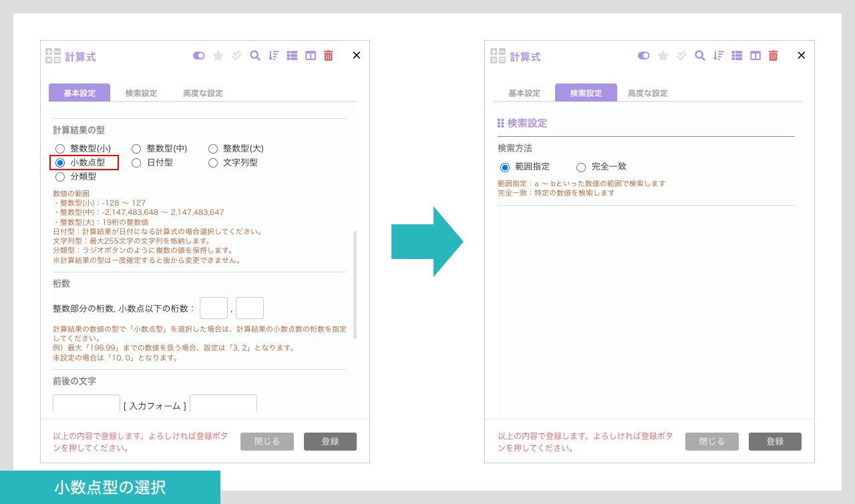
Task: Toggle the switch icon in right dialog header
Action: click(x=644, y=55)
